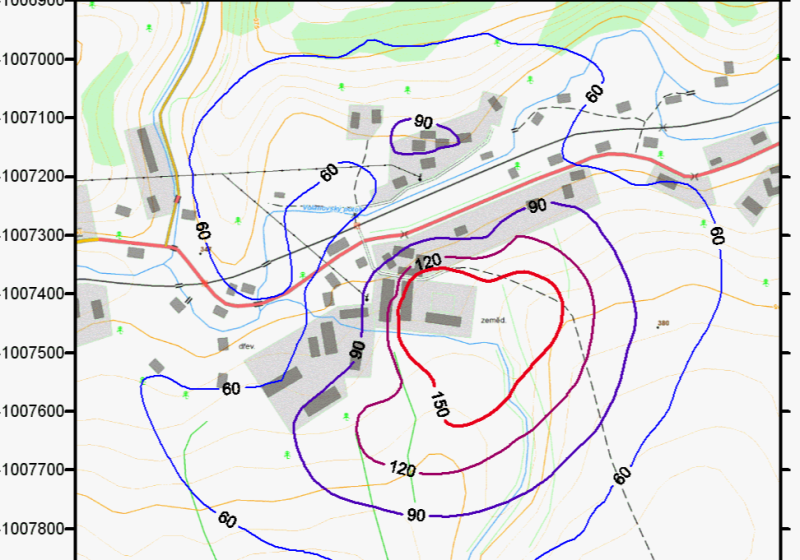Click the large building beside zeměd. label

click(438, 305)
